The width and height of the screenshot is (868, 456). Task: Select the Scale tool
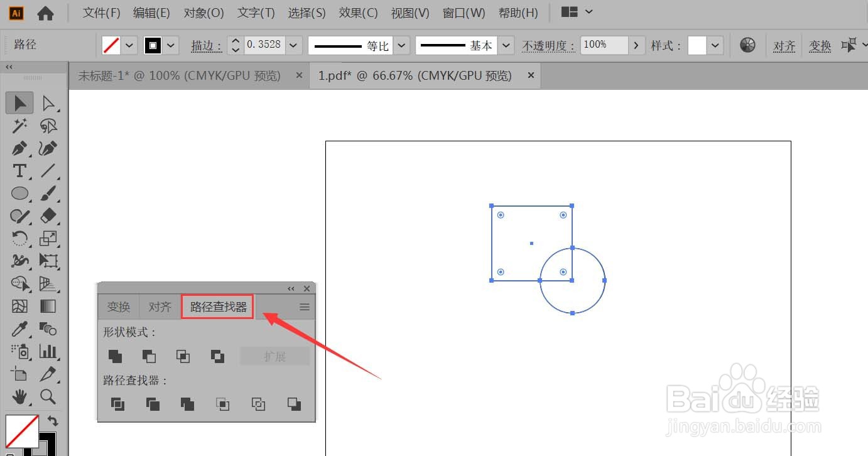(x=48, y=239)
